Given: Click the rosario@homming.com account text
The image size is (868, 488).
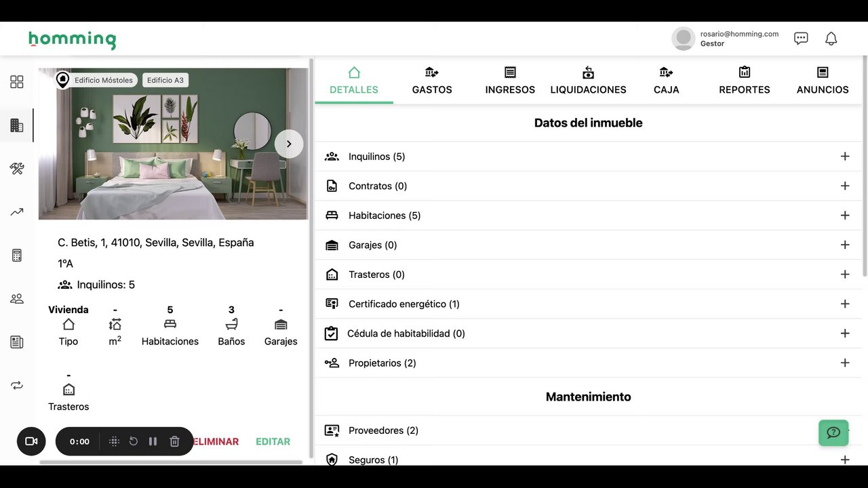Looking at the screenshot, I should 739,34.
